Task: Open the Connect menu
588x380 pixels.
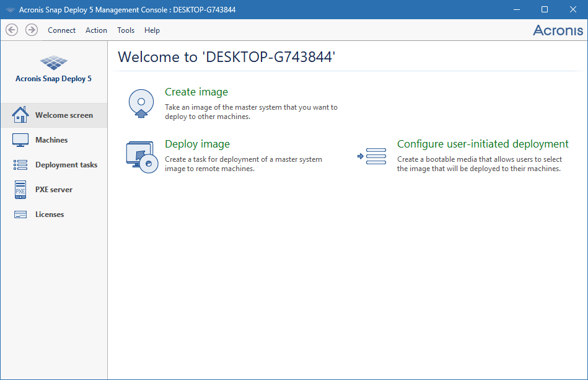Action: click(61, 30)
